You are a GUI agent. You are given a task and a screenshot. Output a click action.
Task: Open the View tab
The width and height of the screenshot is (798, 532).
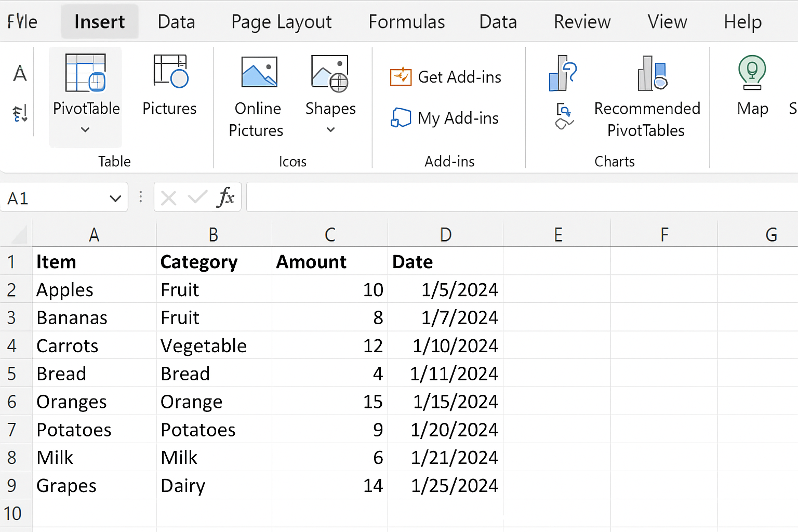[668, 22]
